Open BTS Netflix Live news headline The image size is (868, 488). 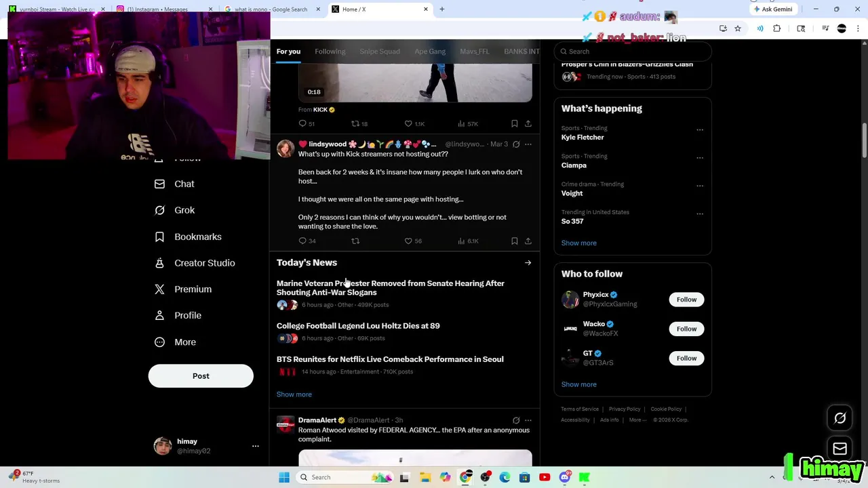coord(390,359)
